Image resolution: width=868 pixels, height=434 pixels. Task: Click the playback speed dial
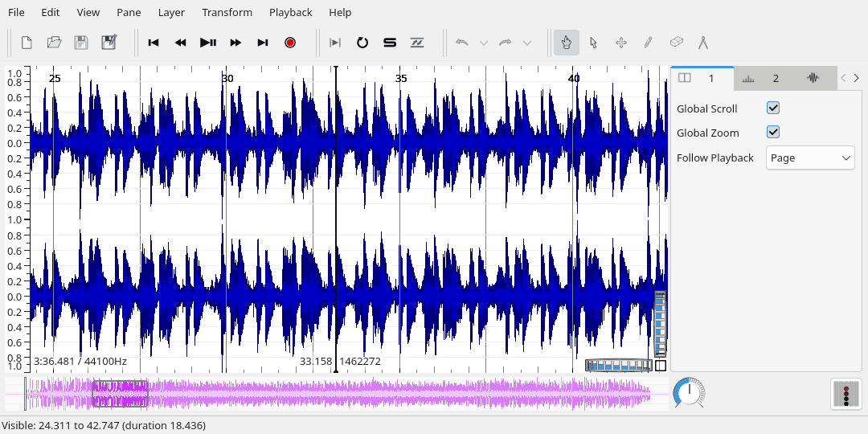pos(689,393)
